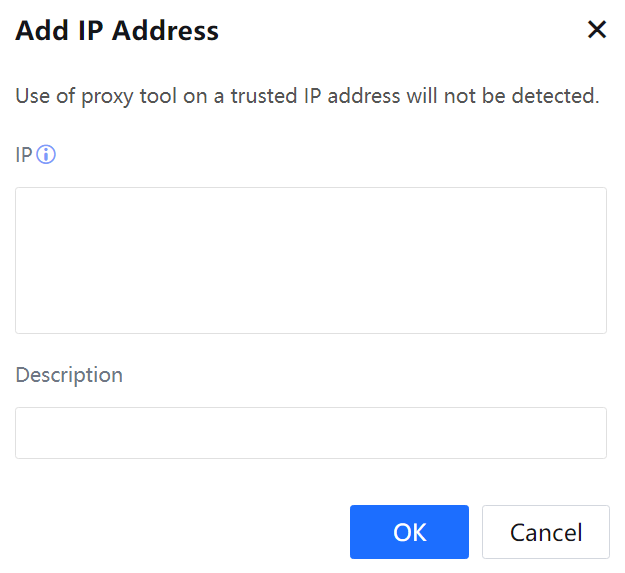Screen dimensions: 625x573
Task: Click the info icon next to IP
Action: 46,155
